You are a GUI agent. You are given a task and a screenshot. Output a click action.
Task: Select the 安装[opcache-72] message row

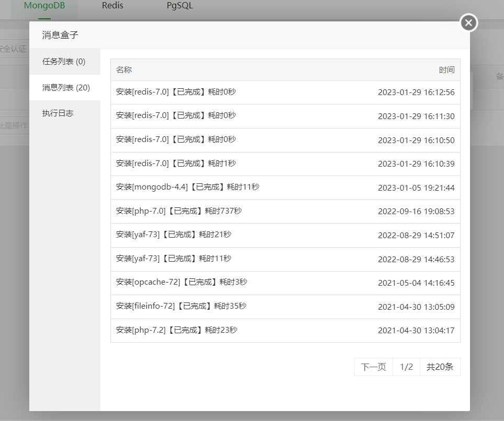285,283
